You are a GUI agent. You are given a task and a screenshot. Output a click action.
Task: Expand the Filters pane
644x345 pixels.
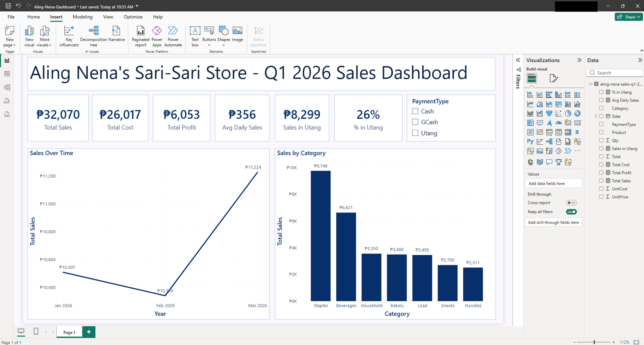(x=518, y=60)
